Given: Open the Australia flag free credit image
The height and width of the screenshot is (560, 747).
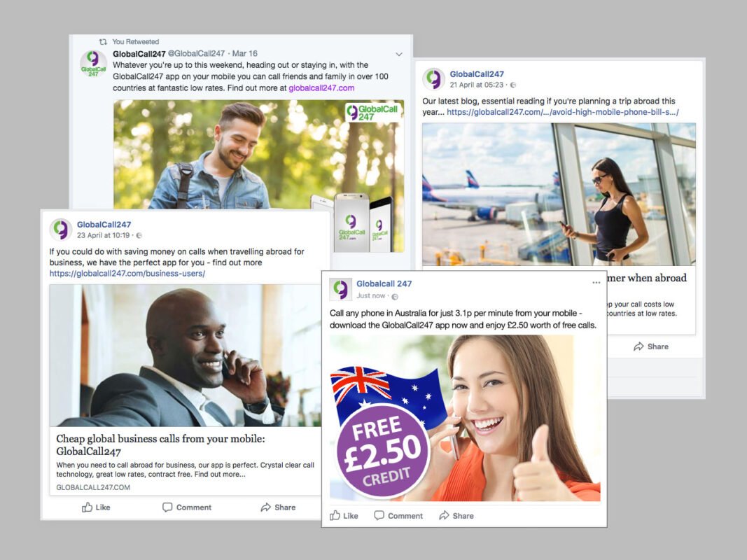Looking at the screenshot, I should [x=465, y=418].
